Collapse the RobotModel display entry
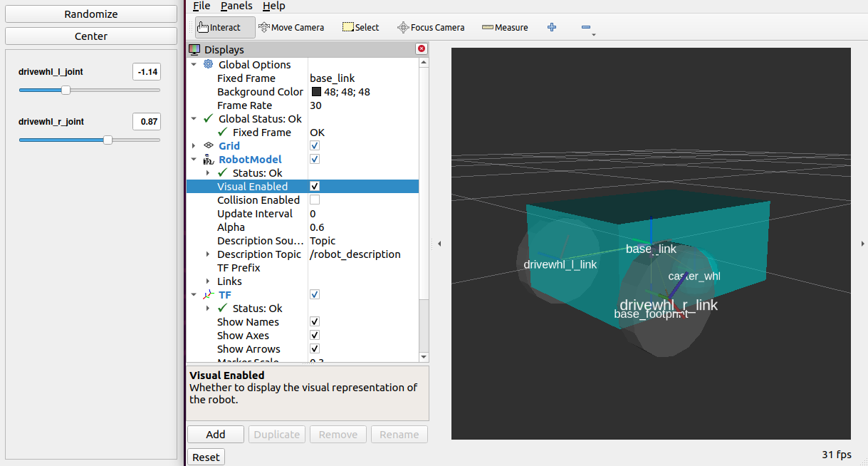 [193, 160]
